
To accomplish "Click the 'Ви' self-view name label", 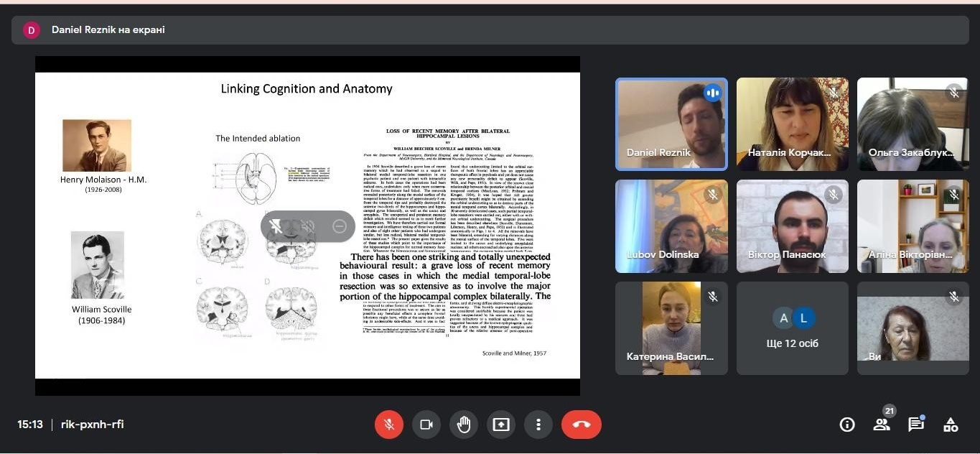I will [x=874, y=357].
